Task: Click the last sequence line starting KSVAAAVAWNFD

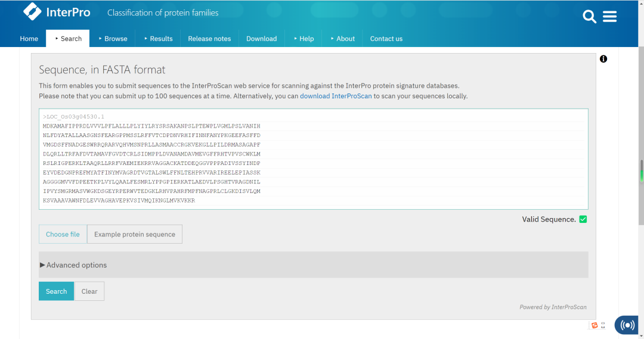Action: pyautogui.click(x=119, y=201)
